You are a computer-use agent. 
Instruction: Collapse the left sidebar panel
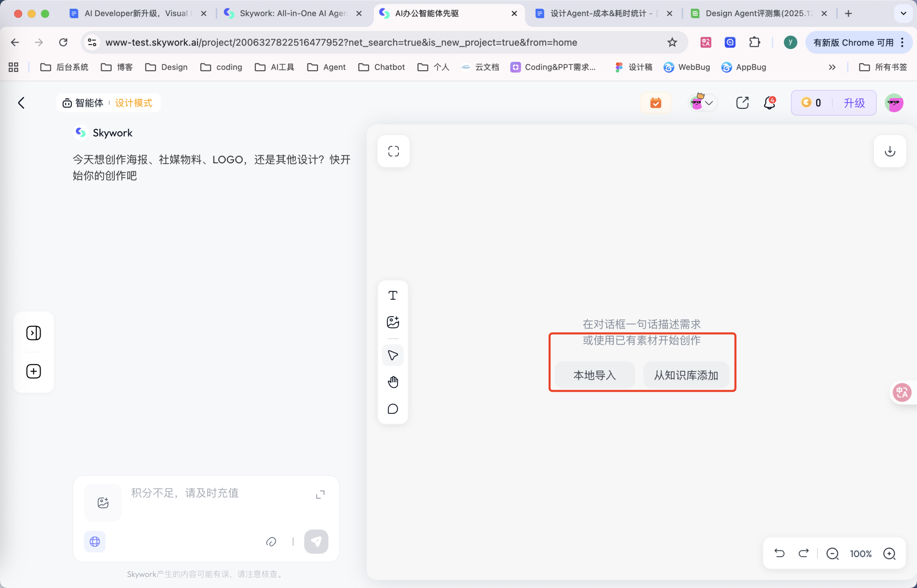pyautogui.click(x=33, y=333)
